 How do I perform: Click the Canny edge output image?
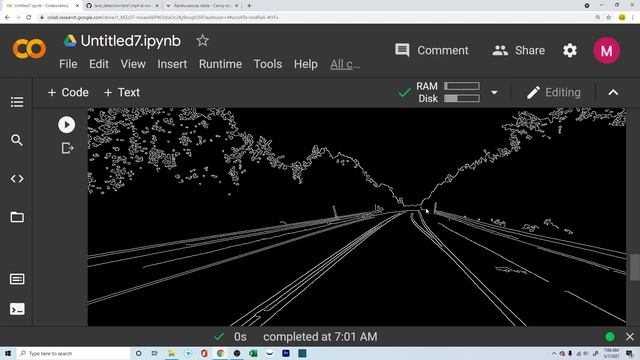[x=357, y=217]
